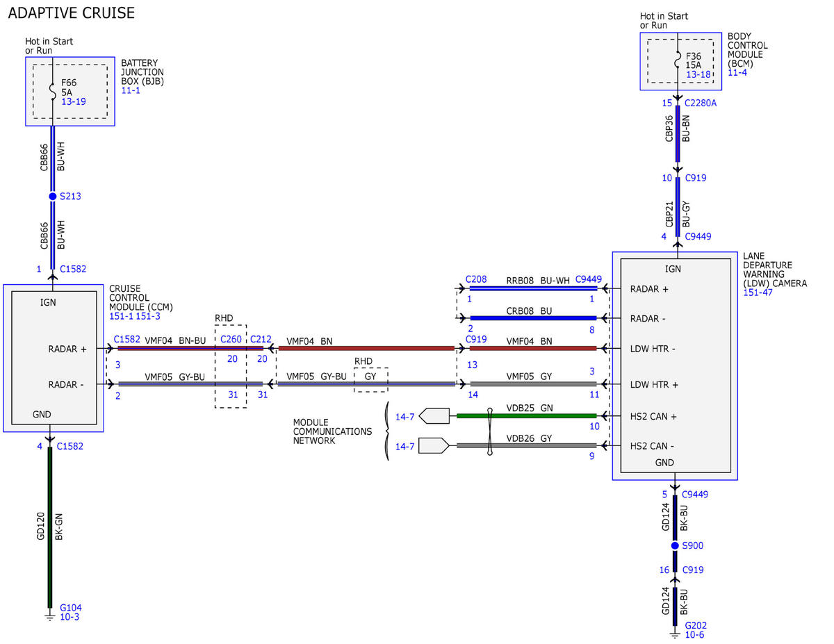Open the 13-19 fuse page reference

pyautogui.click(x=74, y=101)
